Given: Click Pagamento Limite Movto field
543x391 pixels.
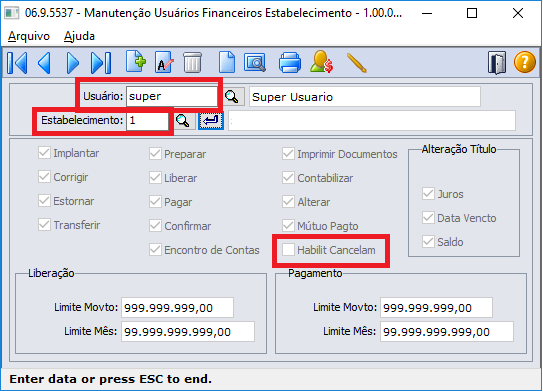Looking at the screenshot, I should tap(436, 308).
